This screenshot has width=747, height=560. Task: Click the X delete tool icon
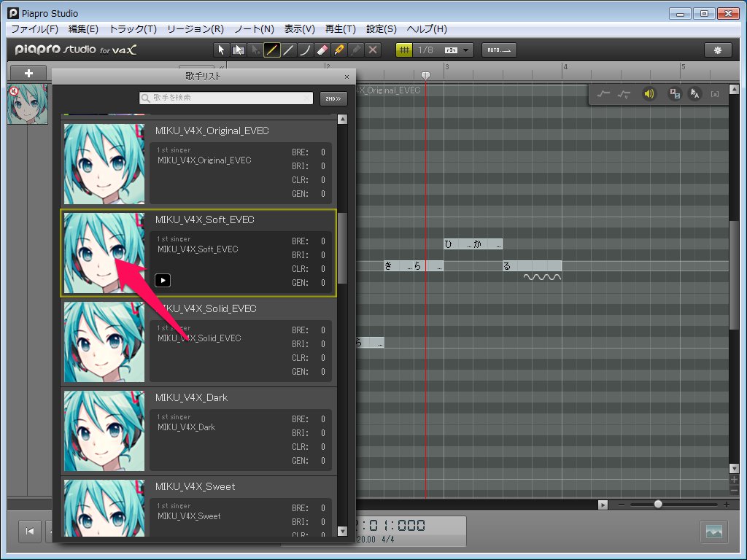373,50
